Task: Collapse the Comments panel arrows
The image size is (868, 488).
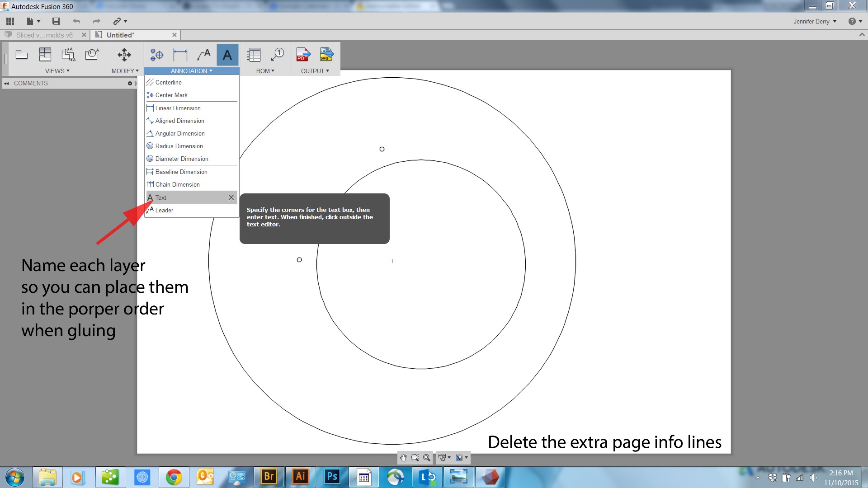Action: pyautogui.click(x=7, y=83)
